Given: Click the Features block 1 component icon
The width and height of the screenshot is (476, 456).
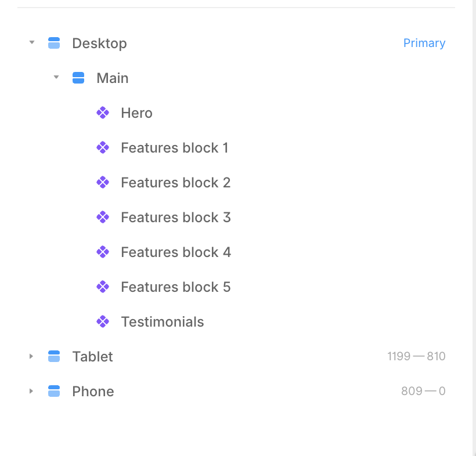Looking at the screenshot, I should tap(103, 147).
